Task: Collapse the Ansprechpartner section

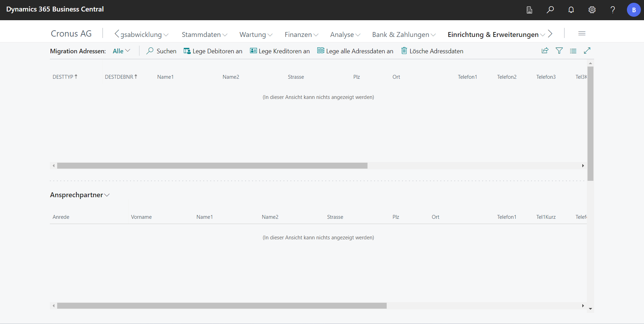Action: point(79,195)
